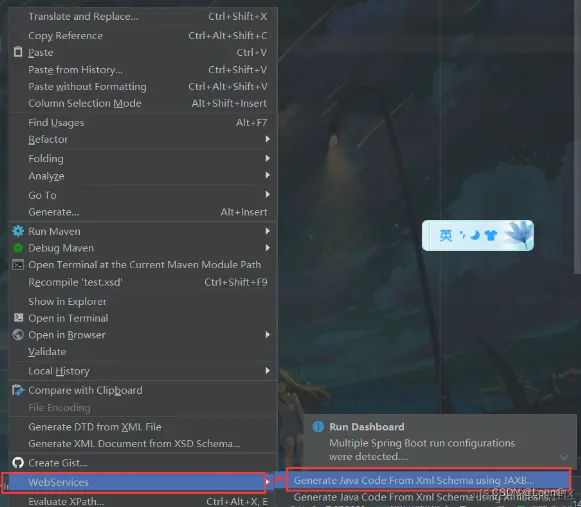Click the Compare with Clipboard icon

point(18,390)
